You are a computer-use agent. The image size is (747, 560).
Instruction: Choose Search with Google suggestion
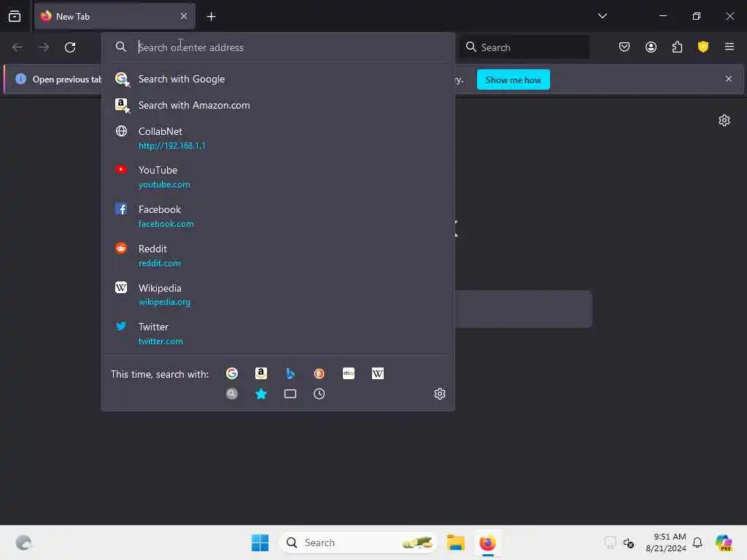click(x=278, y=79)
